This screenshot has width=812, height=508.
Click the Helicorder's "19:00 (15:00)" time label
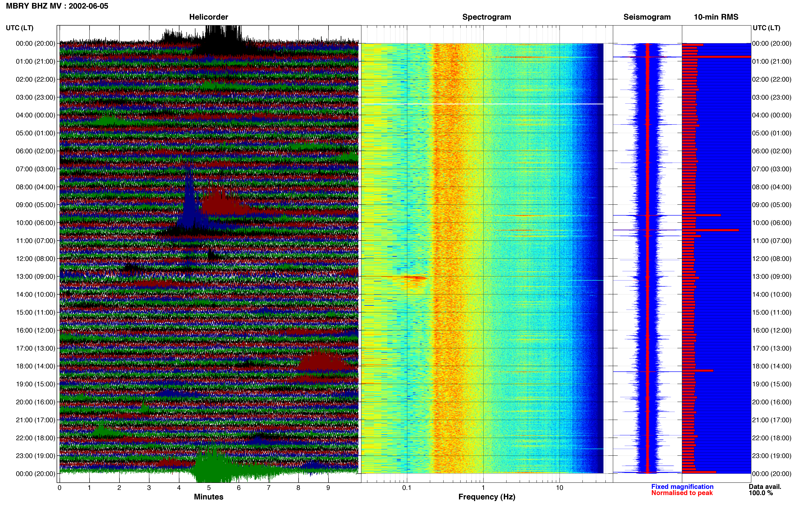(x=36, y=384)
